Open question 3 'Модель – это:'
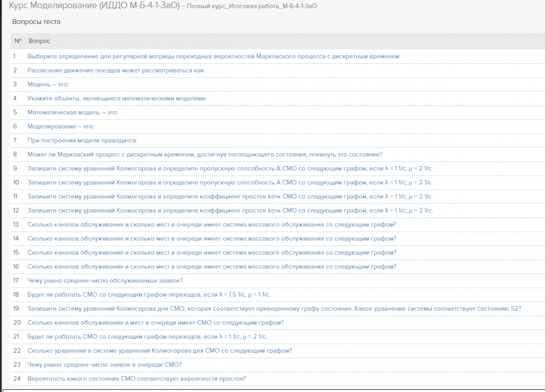This screenshot has width=545, height=392. 49,84
